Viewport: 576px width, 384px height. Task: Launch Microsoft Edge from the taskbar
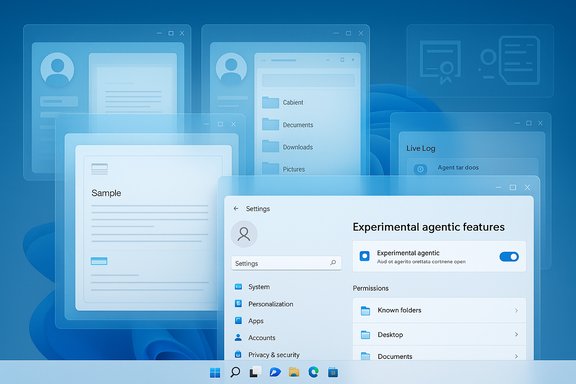[313, 372]
